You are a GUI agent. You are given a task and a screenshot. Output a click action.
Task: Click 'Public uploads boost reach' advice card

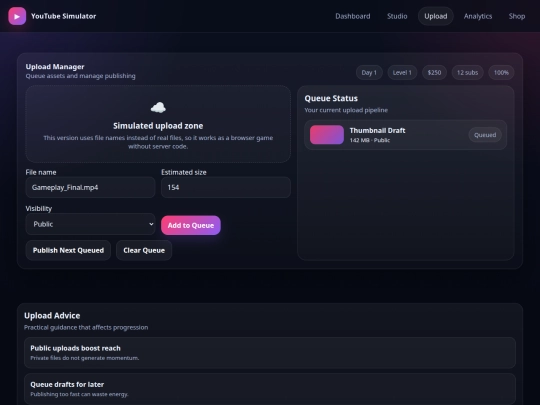tap(270, 353)
